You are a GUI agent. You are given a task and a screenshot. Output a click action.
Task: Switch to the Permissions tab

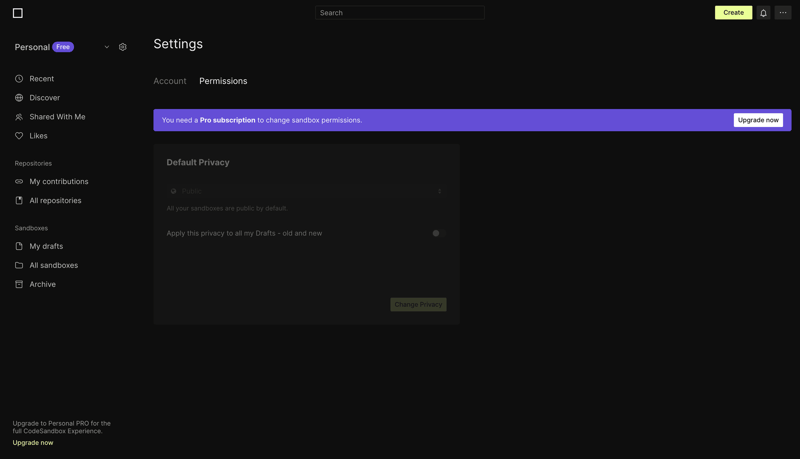tap(223, 81)
